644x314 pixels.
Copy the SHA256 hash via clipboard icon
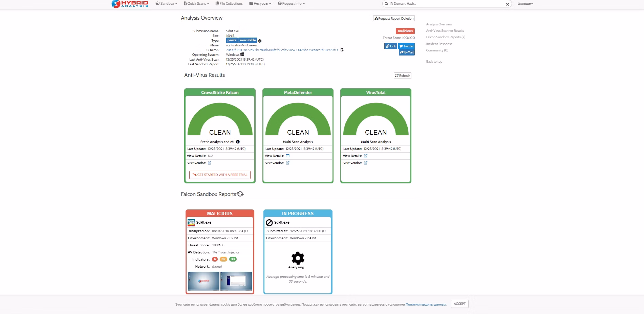click(342, 50)
